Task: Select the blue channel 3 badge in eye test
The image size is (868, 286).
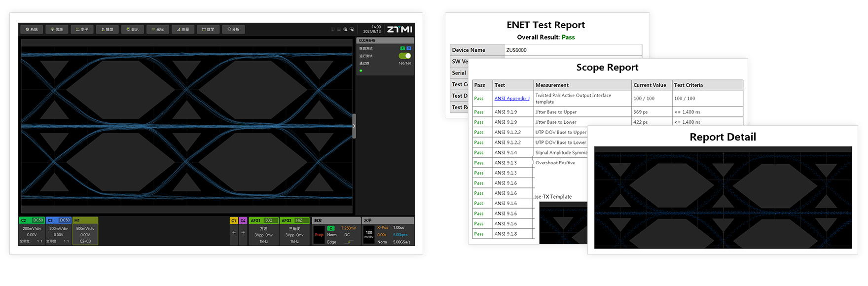Action: (408, 48)
